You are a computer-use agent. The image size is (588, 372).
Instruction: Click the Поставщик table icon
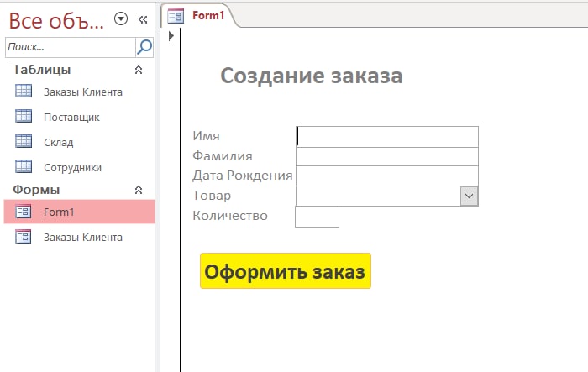(24, 116)
